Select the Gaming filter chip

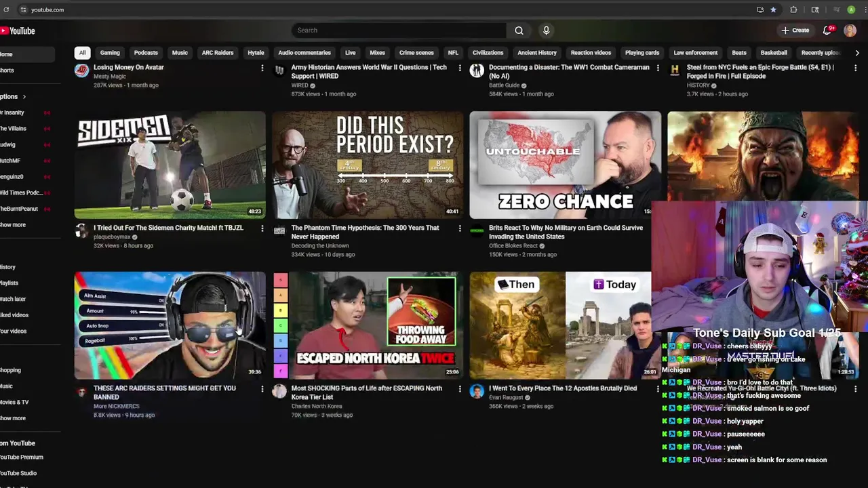pyautogui.click(x=110, y=53)
